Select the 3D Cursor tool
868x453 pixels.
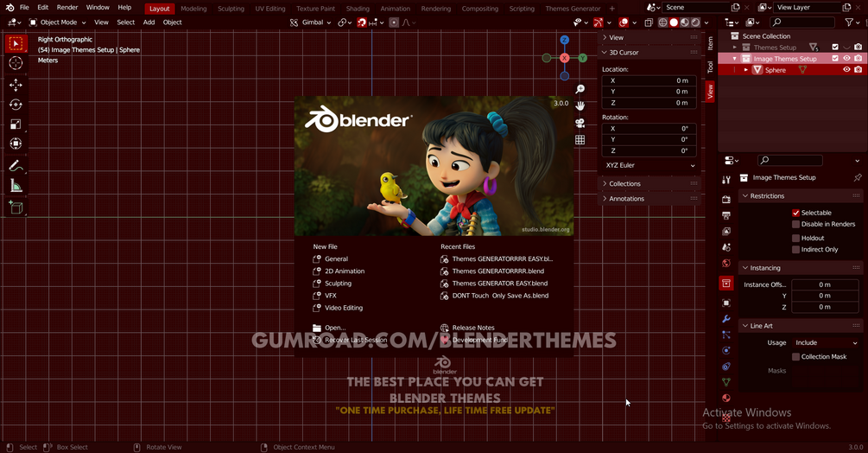[x=16, y=63]
